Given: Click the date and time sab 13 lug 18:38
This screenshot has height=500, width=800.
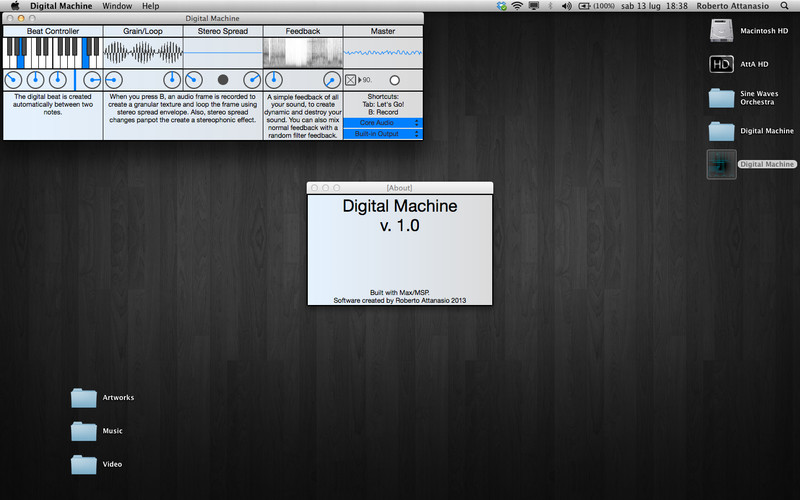Looking at the screenshot, I should pyautogui.click(x=654, y=6).
